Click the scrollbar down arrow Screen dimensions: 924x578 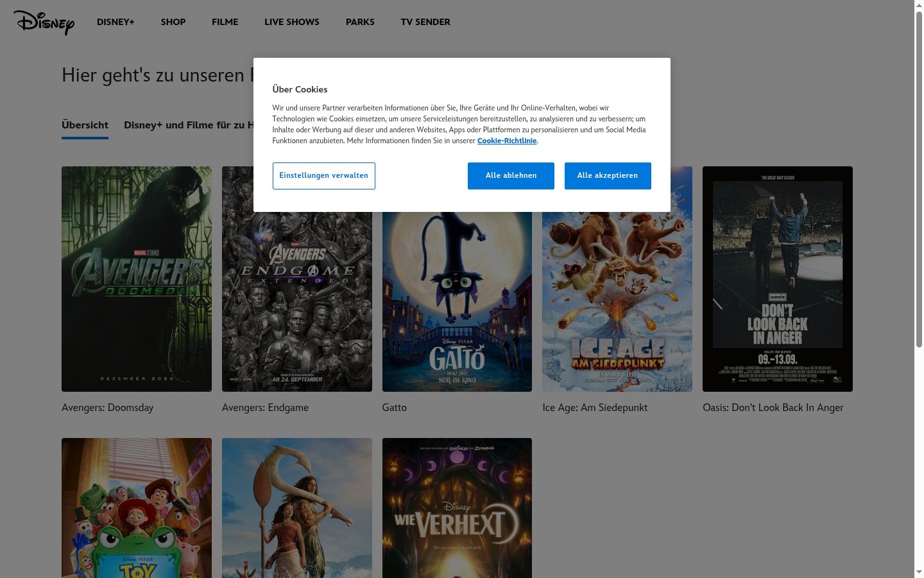pos(919,572)
